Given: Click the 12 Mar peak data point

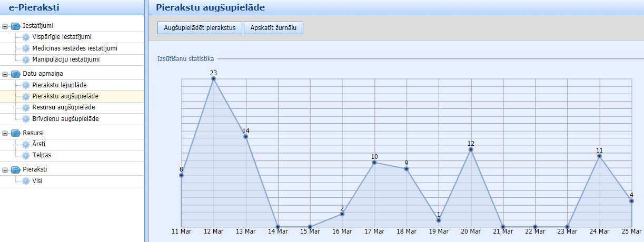Looking at the screenshot, I should point(213,79).
